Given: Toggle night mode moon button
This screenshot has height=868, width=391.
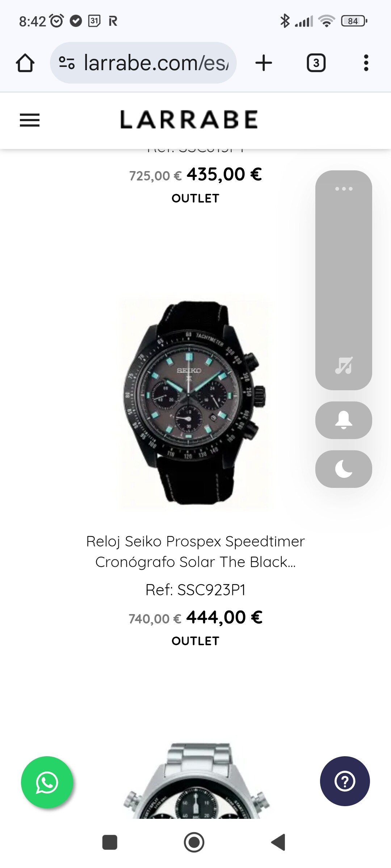Looking at the screenshot, I should (344, 469).
